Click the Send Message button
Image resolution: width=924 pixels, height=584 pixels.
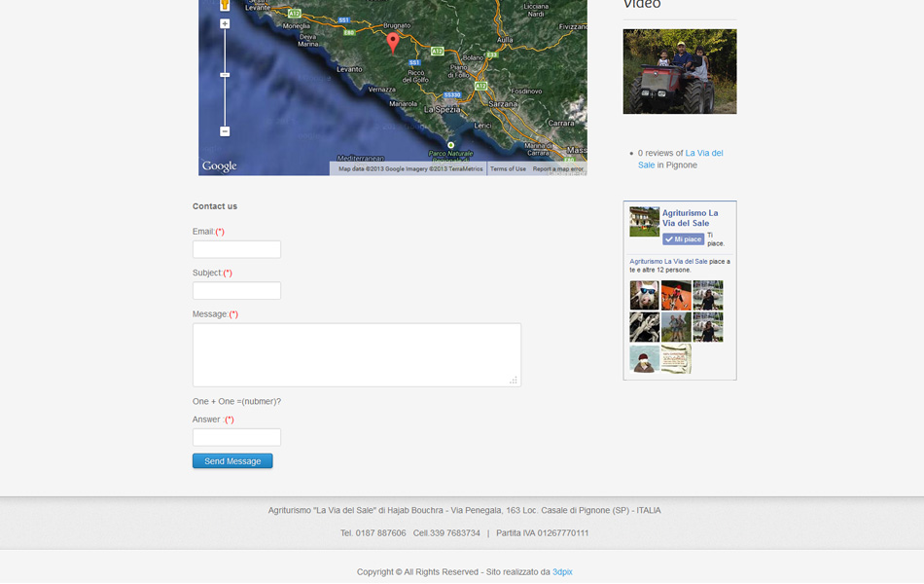click(x=232, y=460)
